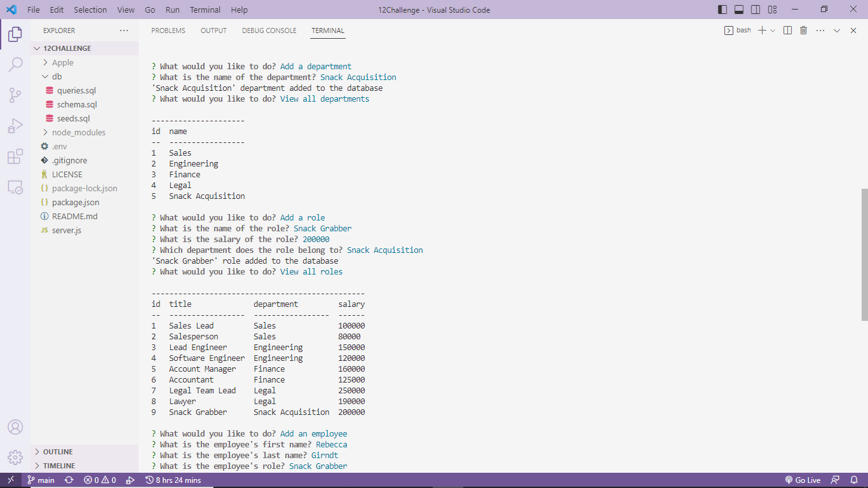Screen dimensions: 868x488
Task: Open the Extensions view
Action: point(15,157)
